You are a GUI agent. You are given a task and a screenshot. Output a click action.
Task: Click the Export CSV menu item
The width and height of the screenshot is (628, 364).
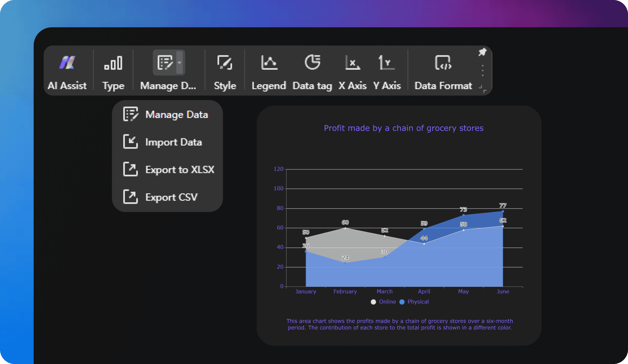click(x=170, y=197)
